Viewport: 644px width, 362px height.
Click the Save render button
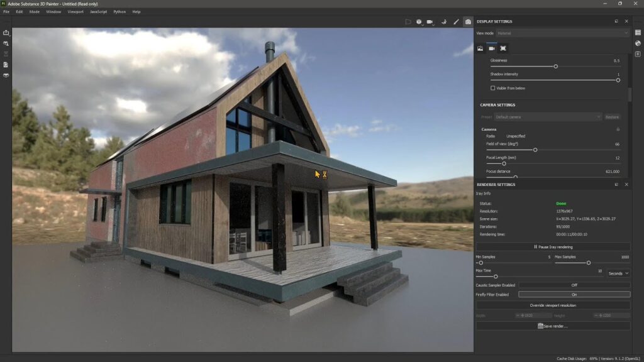click(x=553, y=326)
